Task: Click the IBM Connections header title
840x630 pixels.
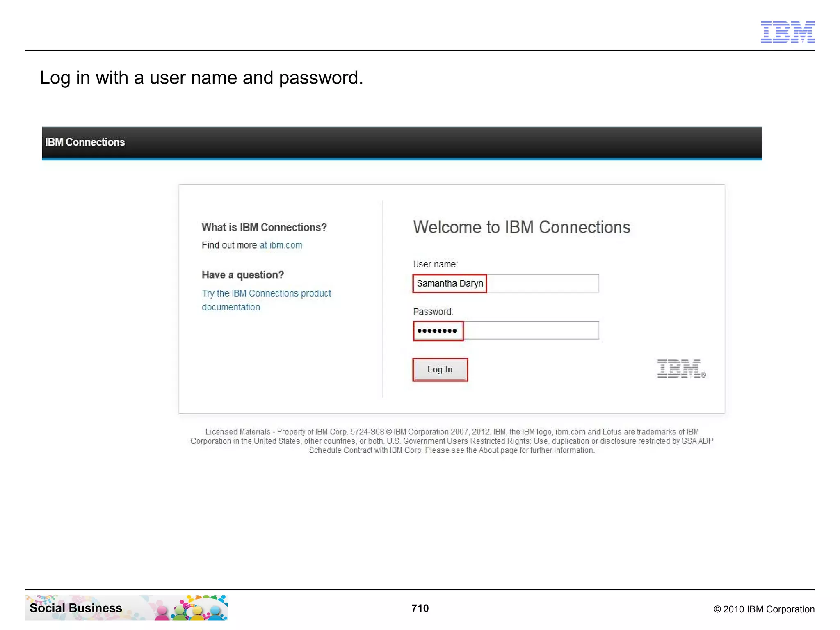Action: click(85, 142)
